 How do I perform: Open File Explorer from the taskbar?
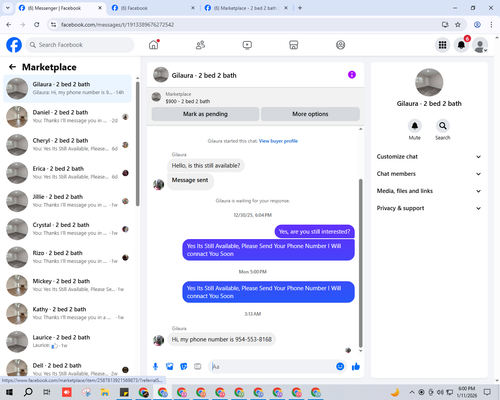pos(105,392)
